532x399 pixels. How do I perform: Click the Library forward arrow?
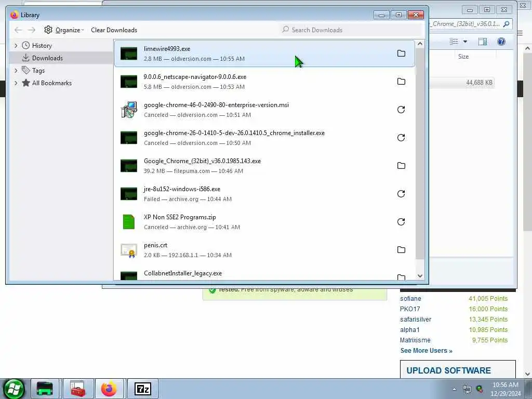(32, 30)
